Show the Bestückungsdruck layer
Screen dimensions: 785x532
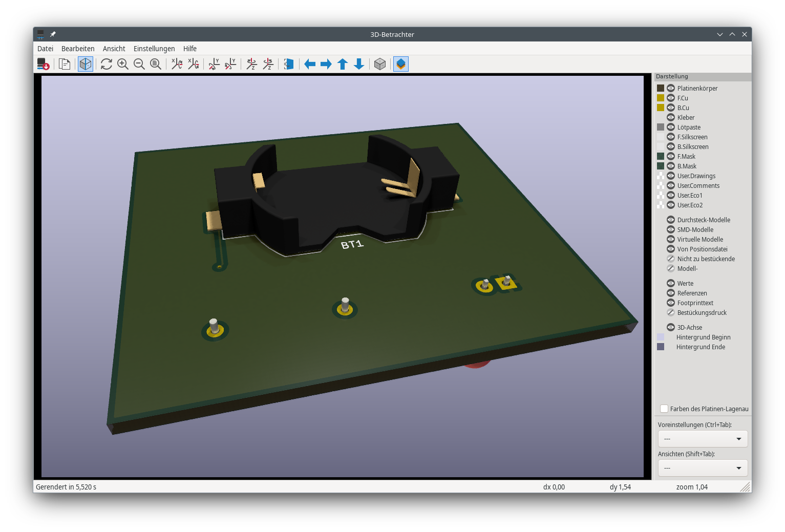670,312
